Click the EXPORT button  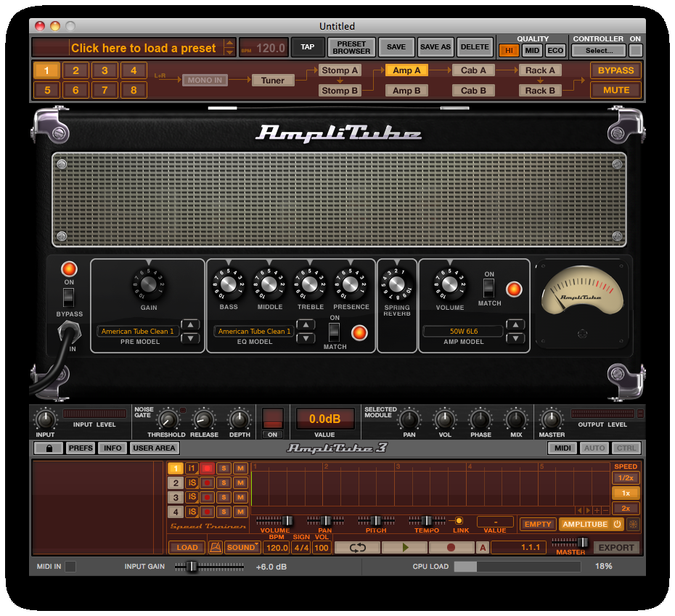(x=616, y=548)
